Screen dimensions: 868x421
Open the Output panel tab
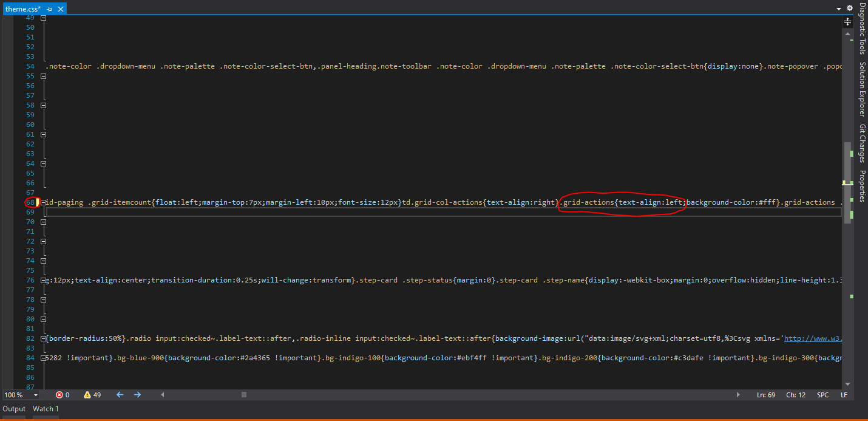(14, 409)
